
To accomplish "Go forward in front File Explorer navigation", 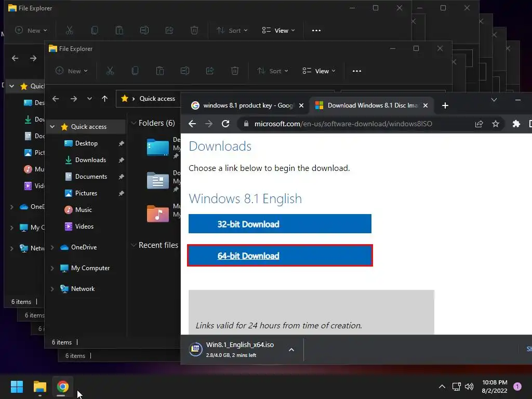I will pos(74,99).
